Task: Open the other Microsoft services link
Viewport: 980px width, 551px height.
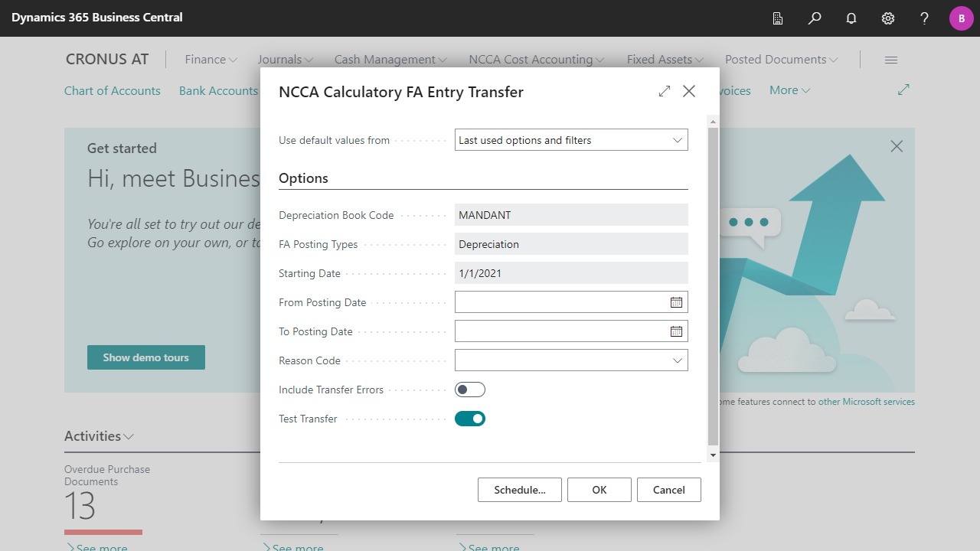Action: pyautogui.click(x=867, y=402)
